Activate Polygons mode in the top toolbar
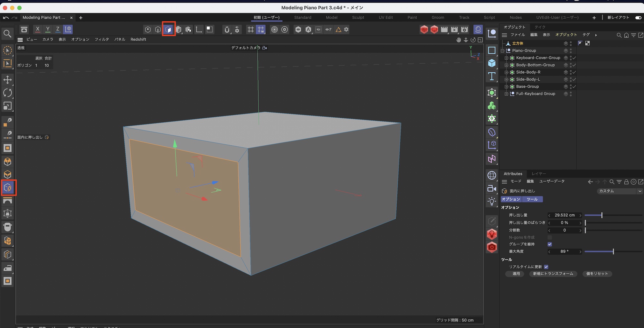644x328 pixels. pos(168,30)
